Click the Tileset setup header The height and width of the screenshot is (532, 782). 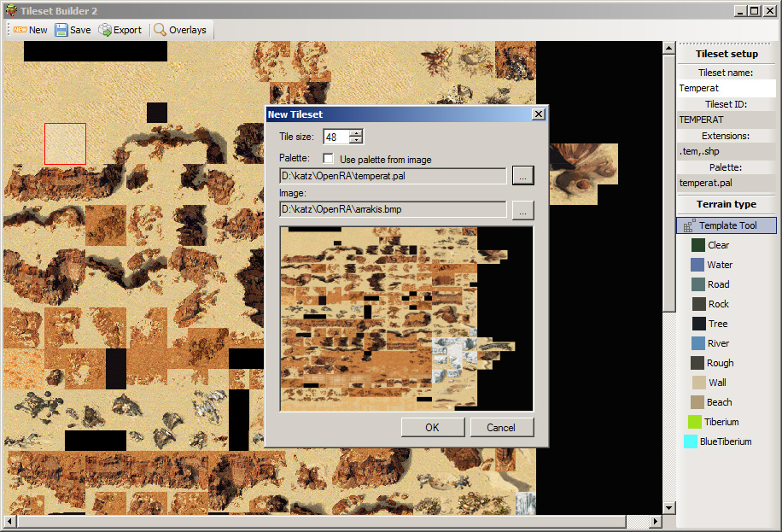pos(727,54)
